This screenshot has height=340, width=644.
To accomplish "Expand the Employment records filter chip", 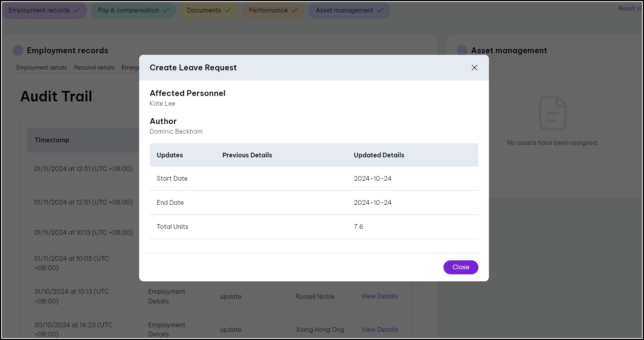I will click(x=44, y=10).
